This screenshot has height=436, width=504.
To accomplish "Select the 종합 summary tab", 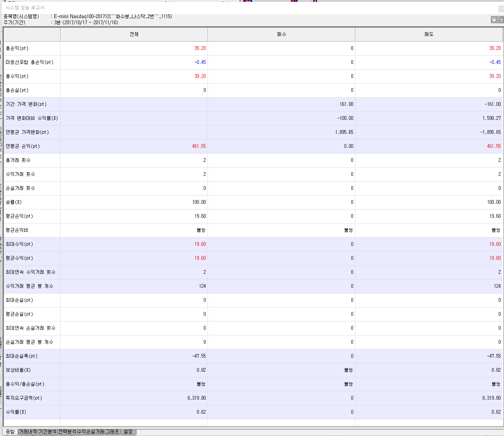I will point(10,431).
